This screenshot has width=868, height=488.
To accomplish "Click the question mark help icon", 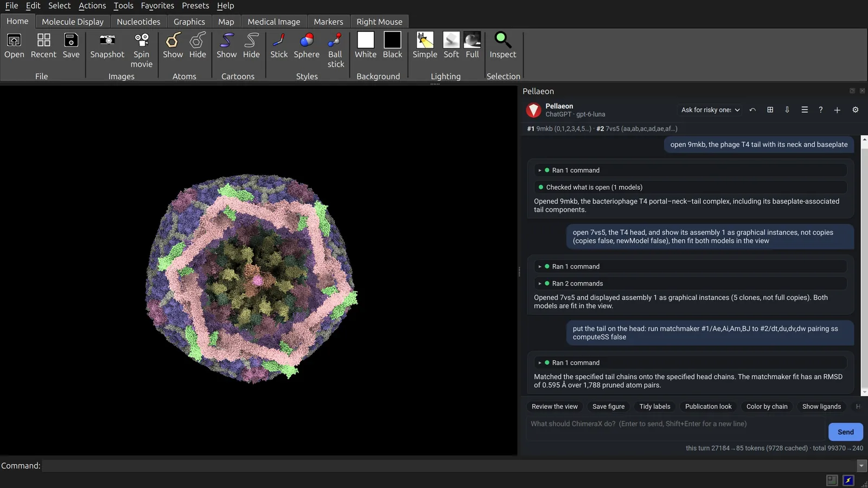I will pyautogui.click(x=821, y=110).
